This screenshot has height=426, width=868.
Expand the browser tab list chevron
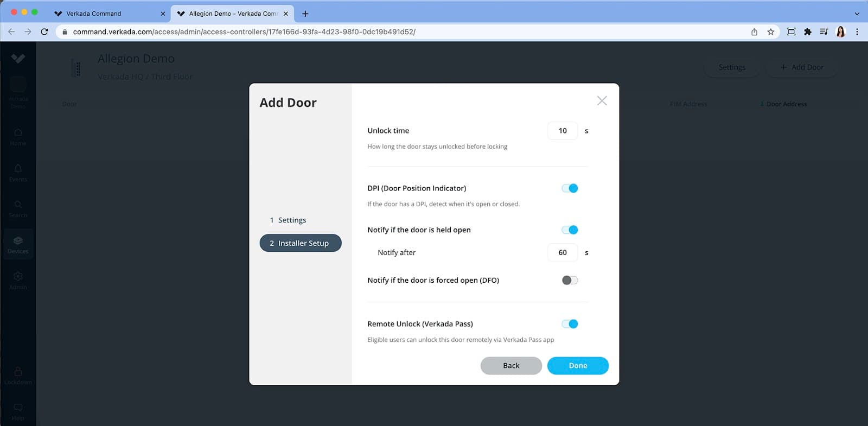857,14
